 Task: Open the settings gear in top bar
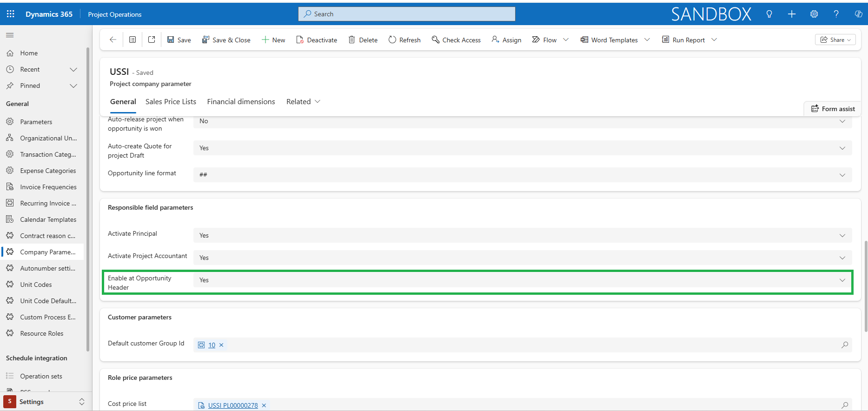(x=814, y=14)
